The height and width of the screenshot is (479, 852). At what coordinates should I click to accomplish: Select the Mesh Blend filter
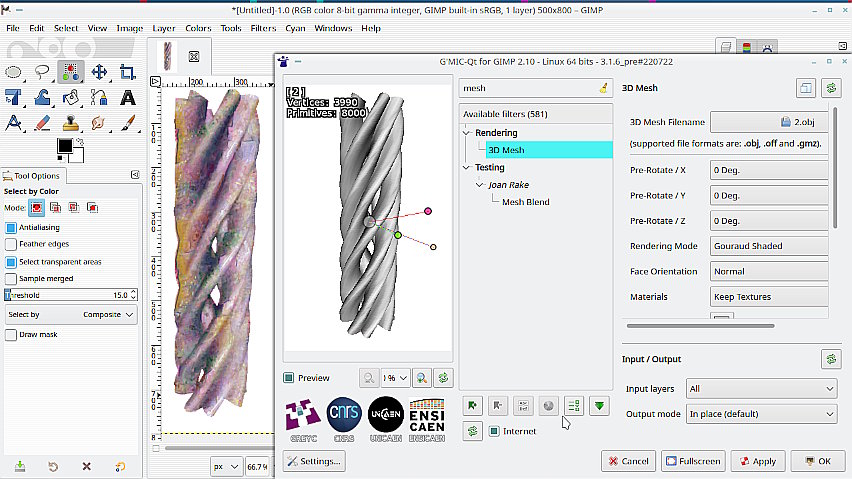click(525, 202)
